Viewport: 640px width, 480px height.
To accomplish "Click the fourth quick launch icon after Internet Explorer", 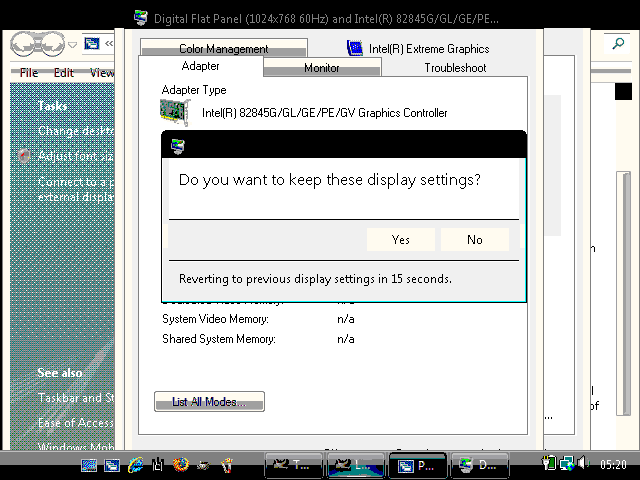I will pos(158,464).
